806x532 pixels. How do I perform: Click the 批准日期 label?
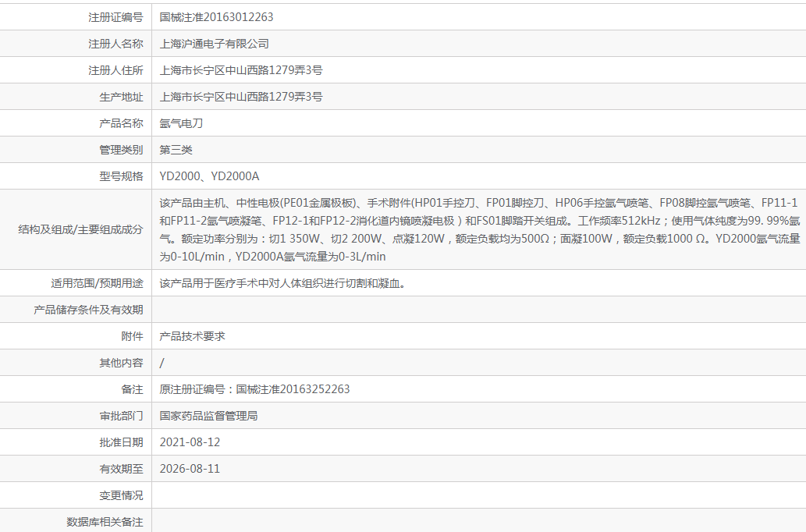[x=121, y=442]
